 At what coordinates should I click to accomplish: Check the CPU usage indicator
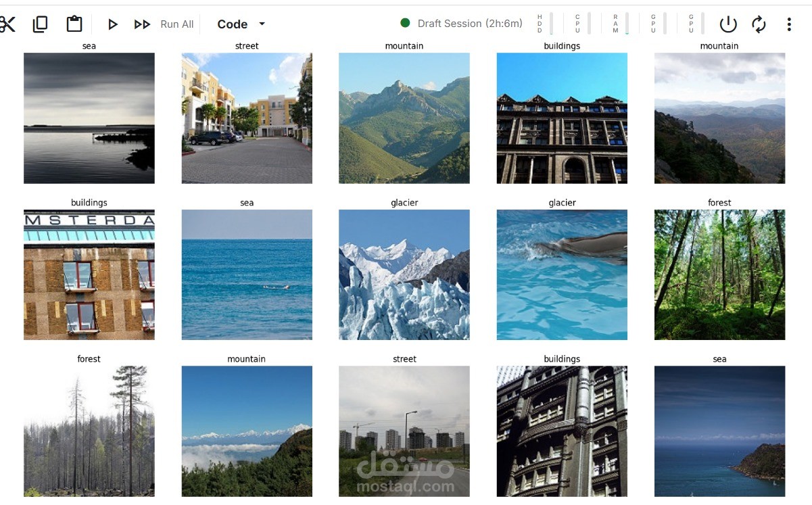coord(583,23)
